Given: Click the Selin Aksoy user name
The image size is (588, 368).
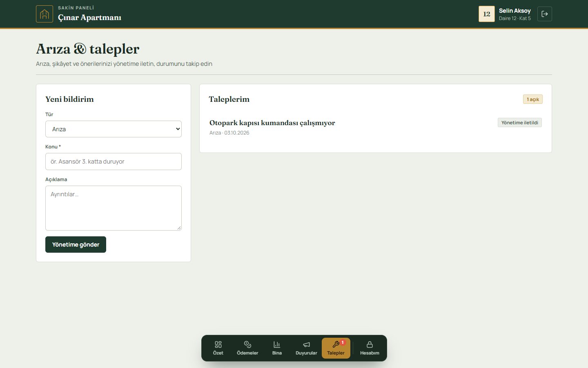Looking at the screenshot, I should (x=514, y=11).
